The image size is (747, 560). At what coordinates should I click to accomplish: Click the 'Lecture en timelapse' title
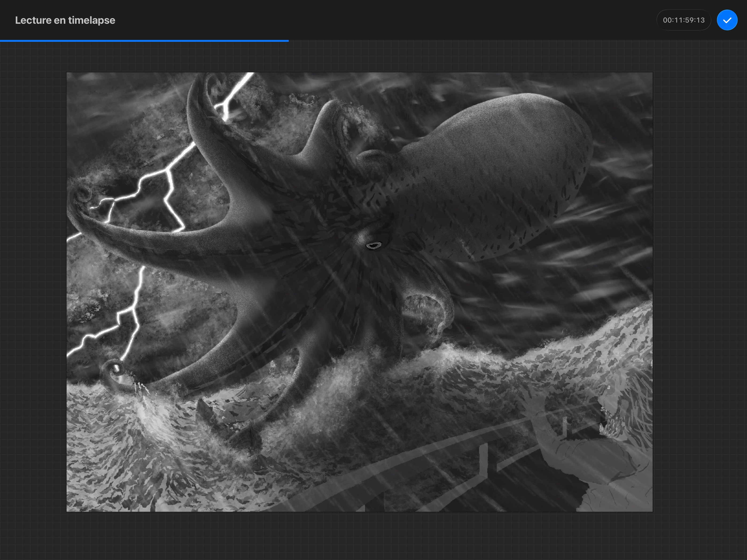click(65, 20)
